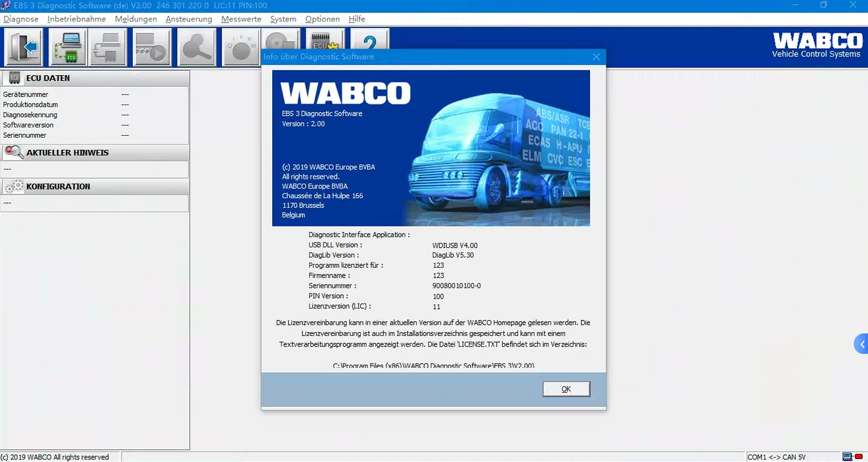Click the KONFIGURATION section header
Viewport: 868px width, 462px height.
(58, 187)
